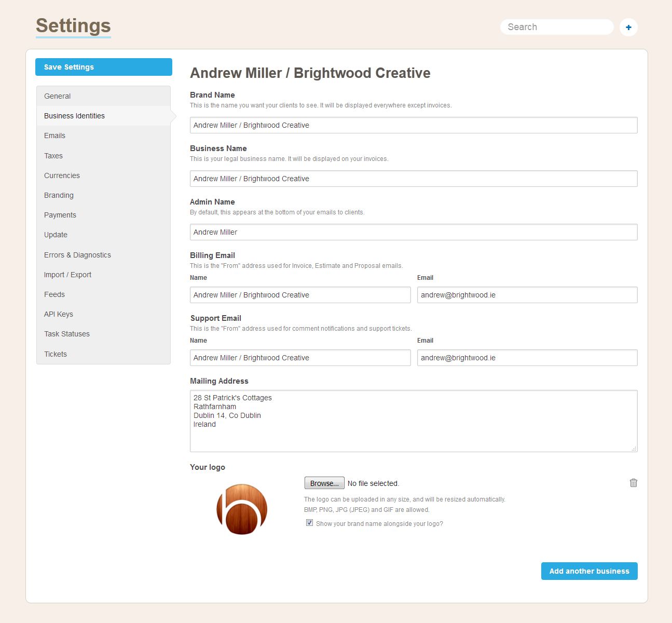Click the Support Email Name field
The width and height of the screenshot is (672, 623).
300,358
